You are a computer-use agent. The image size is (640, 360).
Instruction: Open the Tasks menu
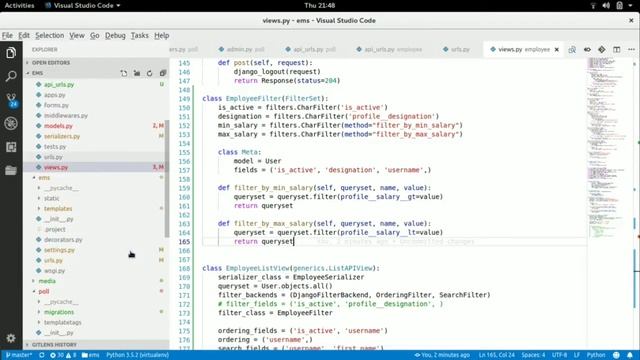pyautogui.click(x=140, y=36)
